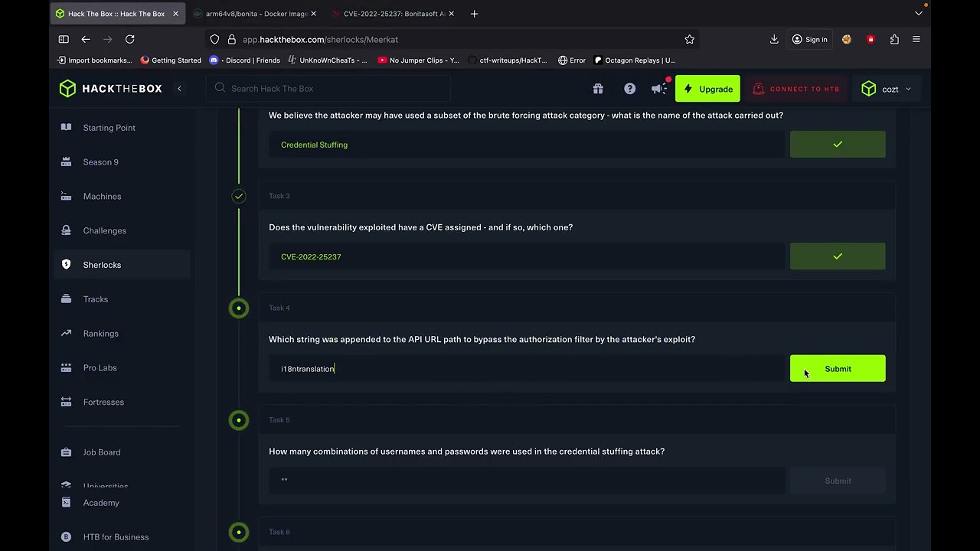Click the Task 5 answer input field
This screenshot has width=980, height=551.
pyautogui.click(x=527, y=481)
